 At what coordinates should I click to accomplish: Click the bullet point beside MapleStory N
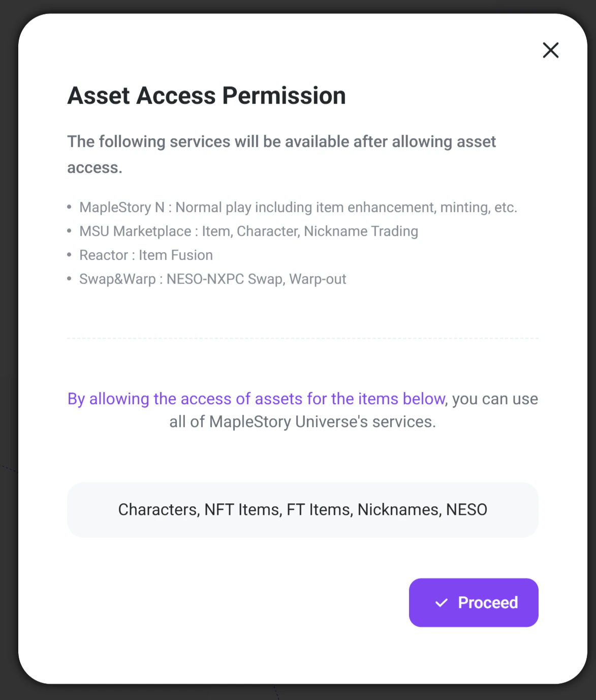coord(70,206)
